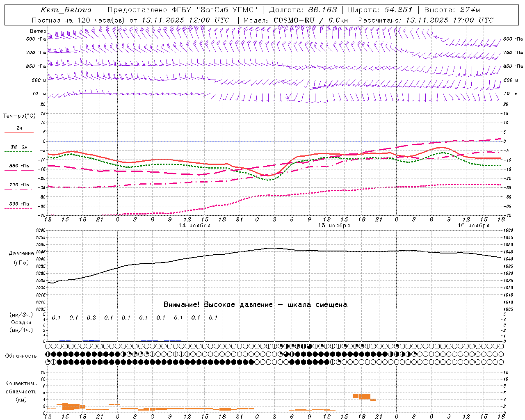Click the 850 гПа temperature legend entry
The width and height of the screenshot is (525, 420).
pos(19,166)
